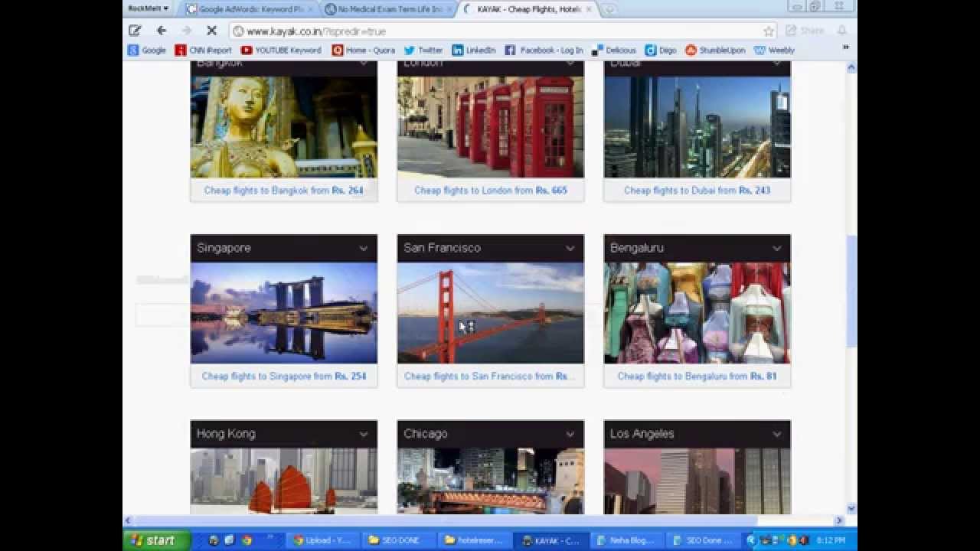Click the Hong Kong card title
This screenshot has width=980, height=551.
coord(226,434)
